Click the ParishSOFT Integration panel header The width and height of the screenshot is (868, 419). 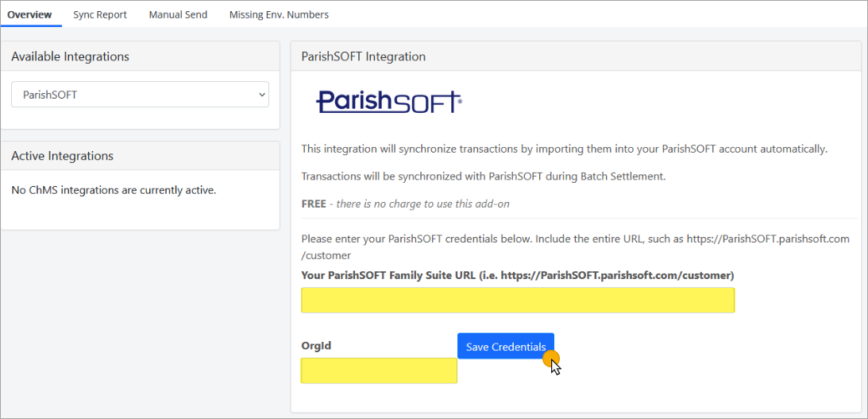[363, 56]
